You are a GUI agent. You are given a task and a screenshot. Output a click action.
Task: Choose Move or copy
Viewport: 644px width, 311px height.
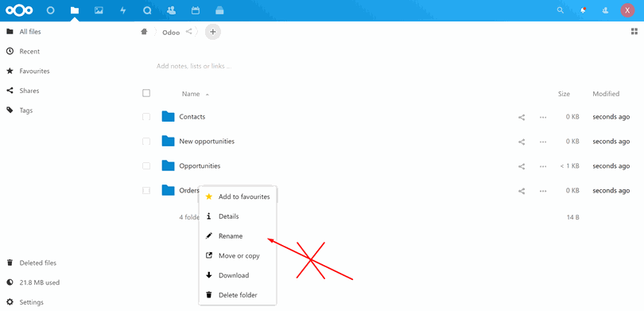238,255
